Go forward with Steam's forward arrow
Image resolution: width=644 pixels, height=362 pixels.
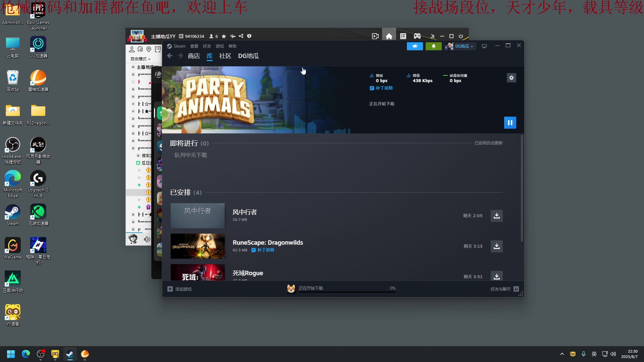point(180,56)
